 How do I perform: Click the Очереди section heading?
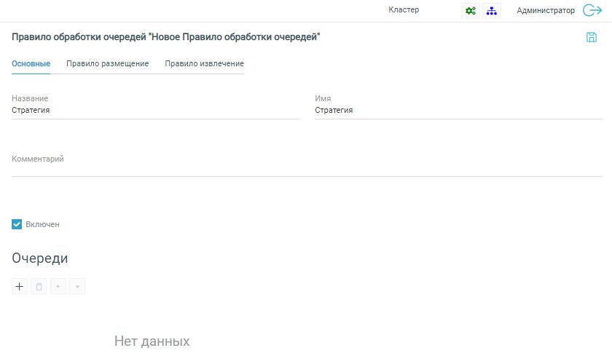click(40, 258)
